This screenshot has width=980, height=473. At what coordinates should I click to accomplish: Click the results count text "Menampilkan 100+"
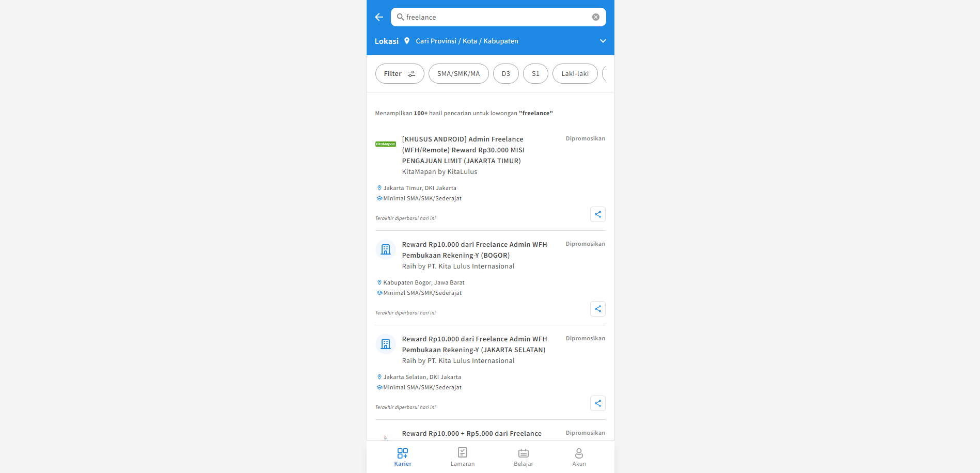point(401,113)
